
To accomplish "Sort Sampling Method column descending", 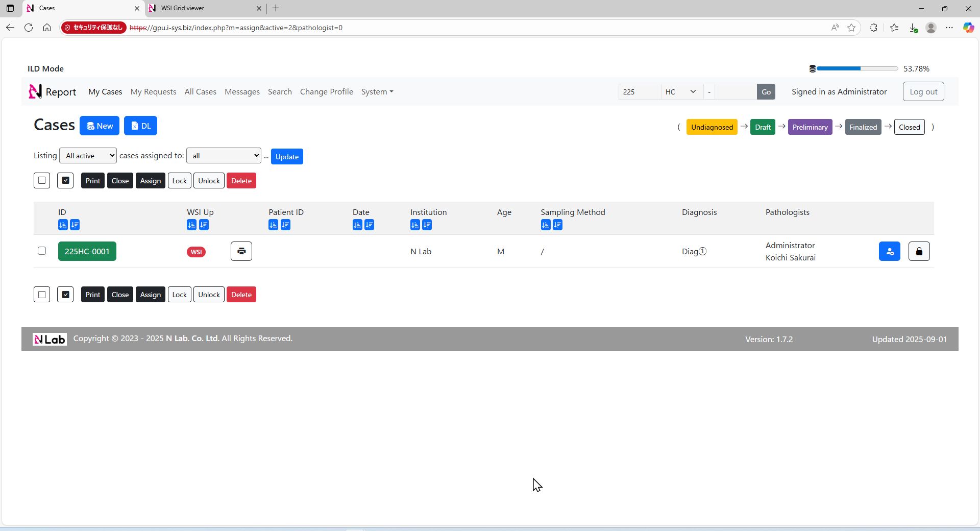I will (x=557, y=225).
